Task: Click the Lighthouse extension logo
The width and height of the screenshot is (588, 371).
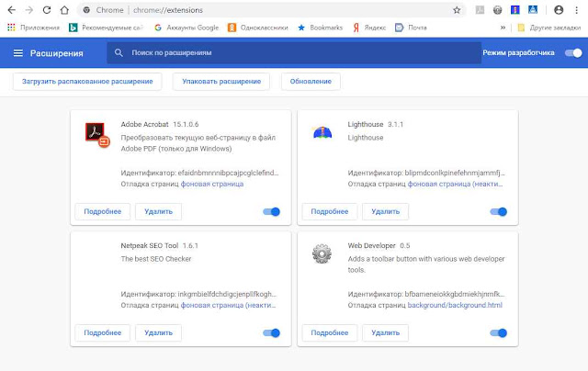Action: pos(322,132)
